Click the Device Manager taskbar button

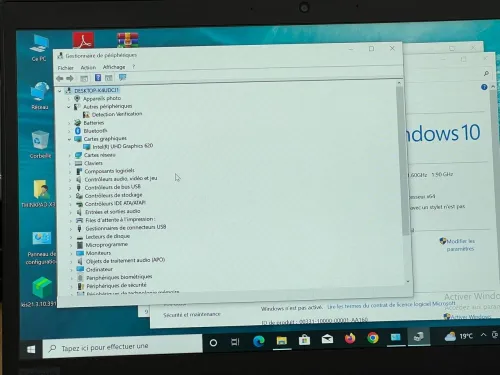point(418,337)
